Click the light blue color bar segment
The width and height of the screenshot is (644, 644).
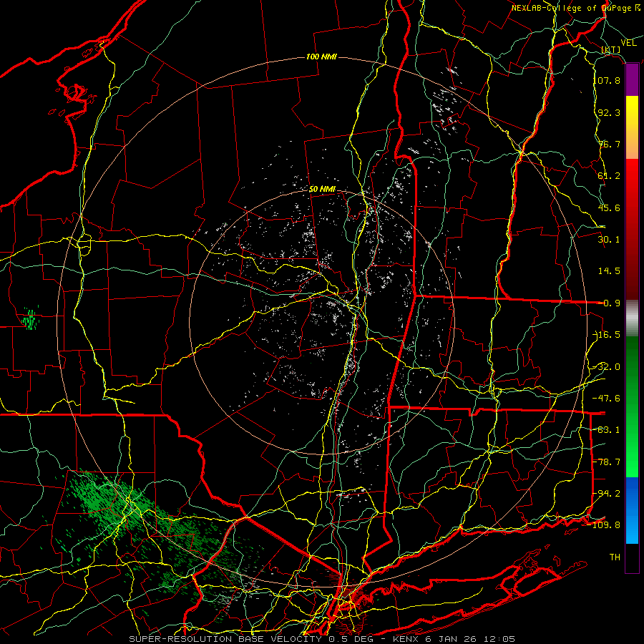pos(632,510)
